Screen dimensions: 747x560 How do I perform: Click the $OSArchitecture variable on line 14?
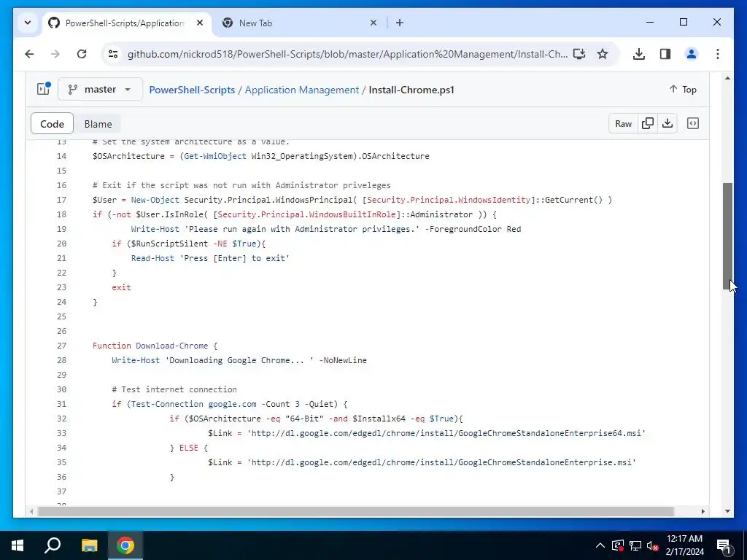coord(128,156)
